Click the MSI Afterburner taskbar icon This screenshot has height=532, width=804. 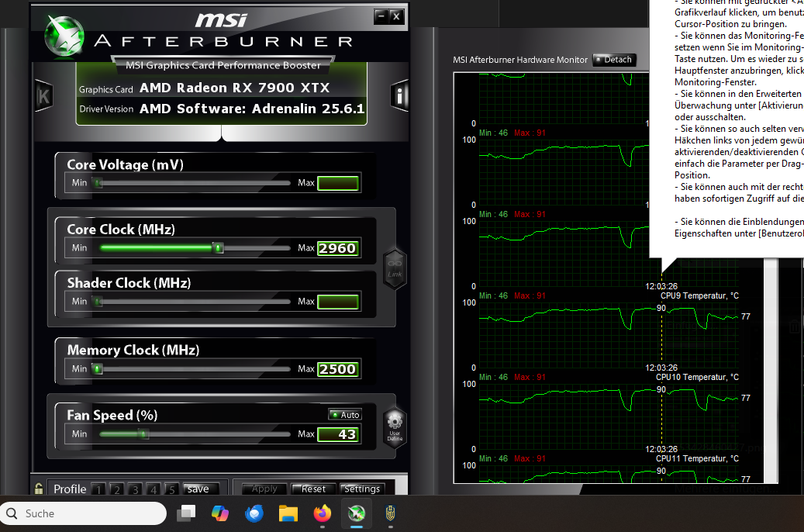(357, 513)
